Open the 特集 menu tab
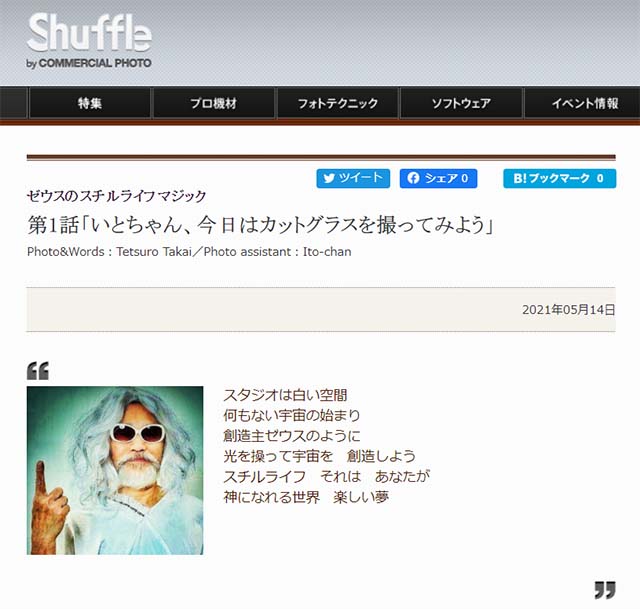Viewport: 640px width, 610px height. pos(90,103)
